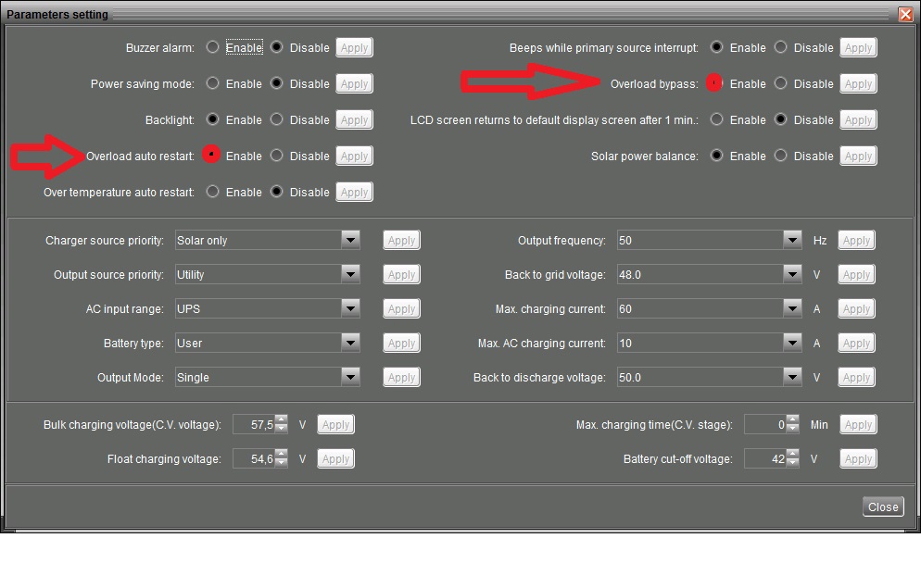Screen dimensions: 921x588
Task: Disable Solar power balance
Action: [781, 156]
